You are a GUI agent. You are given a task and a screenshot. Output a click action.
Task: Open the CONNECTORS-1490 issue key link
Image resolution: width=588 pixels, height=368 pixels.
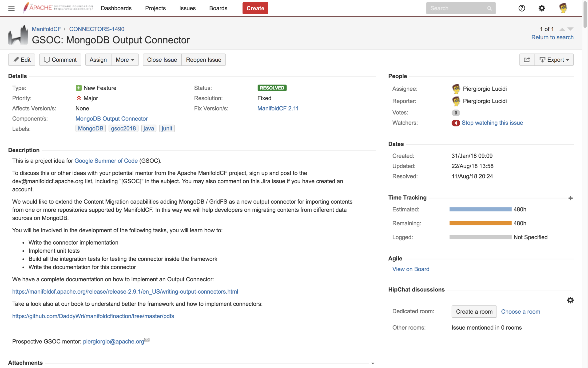[x=97, y=29]
